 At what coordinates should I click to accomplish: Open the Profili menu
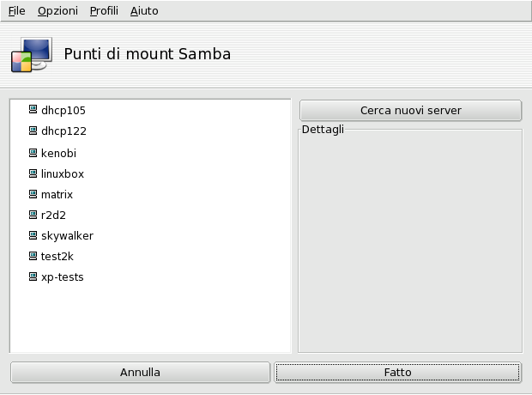104,11
